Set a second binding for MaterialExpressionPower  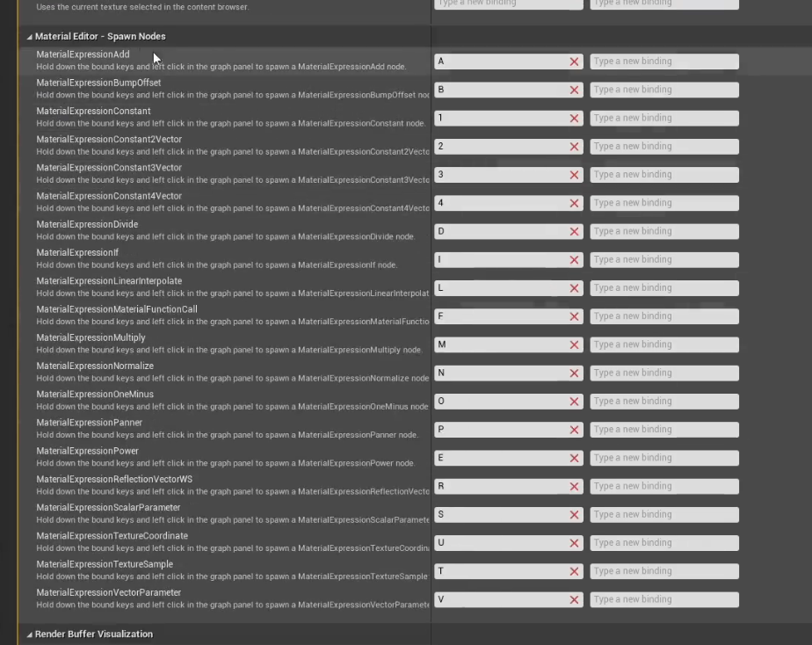663,457
